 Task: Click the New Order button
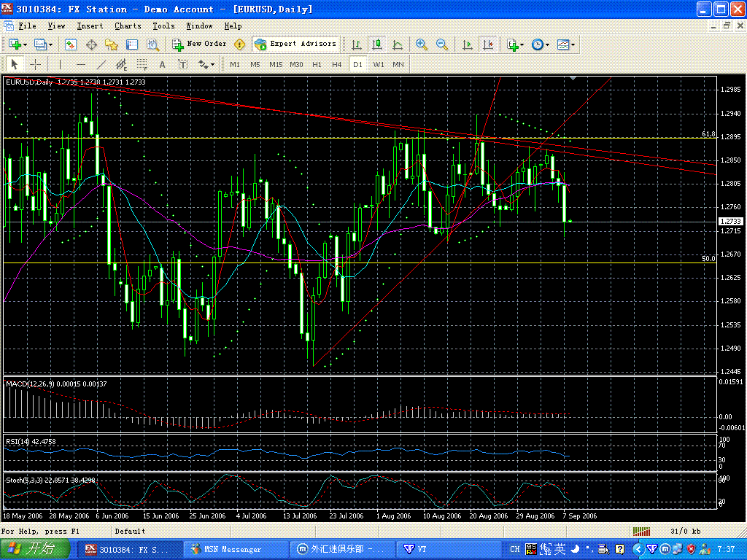click(199, 44)
